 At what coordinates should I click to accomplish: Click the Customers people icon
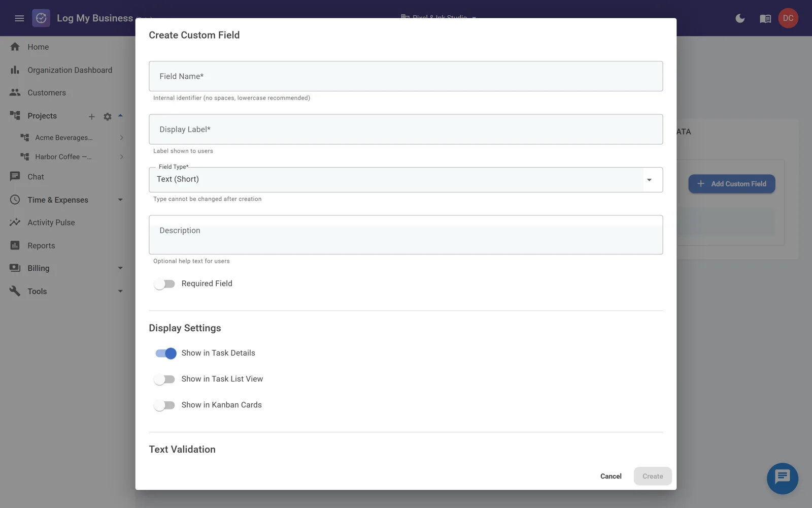click(x=15, y=92)
